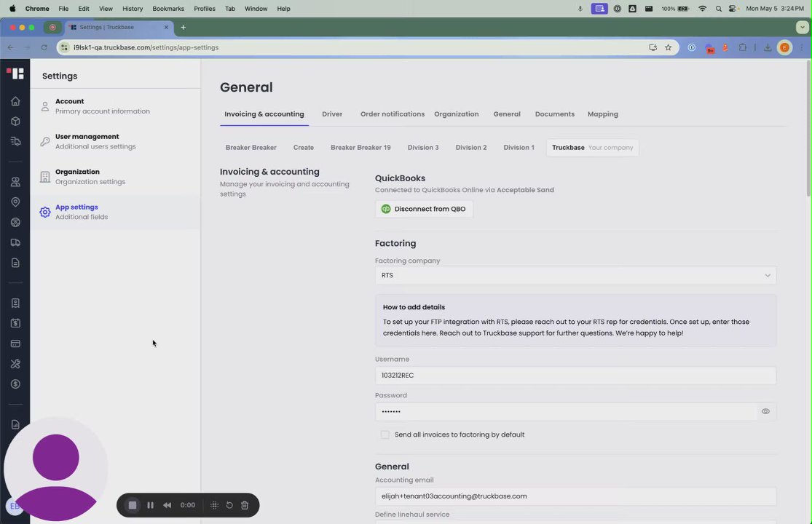Open the Chrome extensions puzzle icon

(743, 47)
